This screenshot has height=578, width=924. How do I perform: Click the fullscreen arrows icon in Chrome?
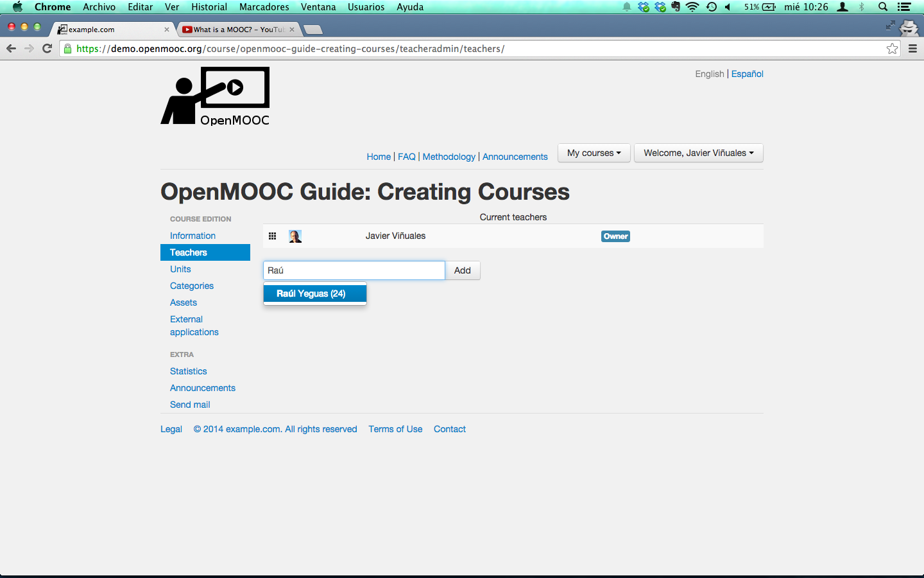click(x=890, y=25)
